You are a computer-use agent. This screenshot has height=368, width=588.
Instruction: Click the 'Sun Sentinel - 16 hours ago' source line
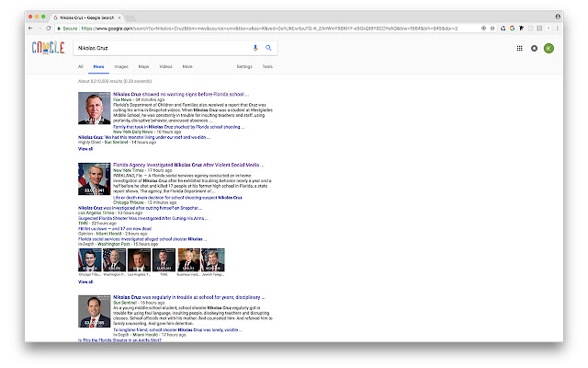coord(139,303)
